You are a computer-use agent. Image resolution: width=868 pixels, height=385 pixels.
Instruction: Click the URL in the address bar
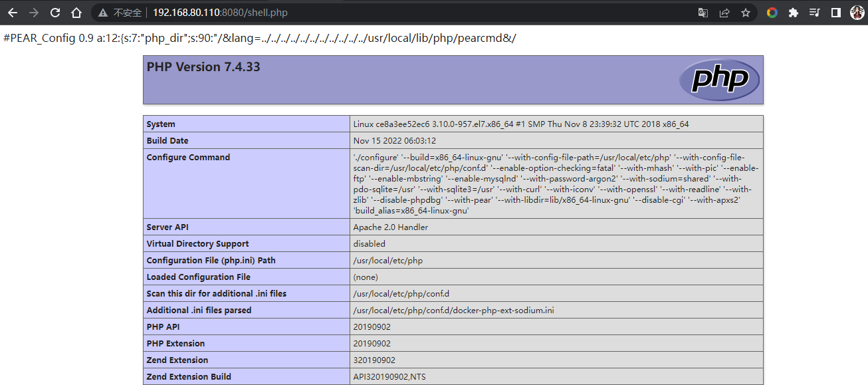(220, 13)
